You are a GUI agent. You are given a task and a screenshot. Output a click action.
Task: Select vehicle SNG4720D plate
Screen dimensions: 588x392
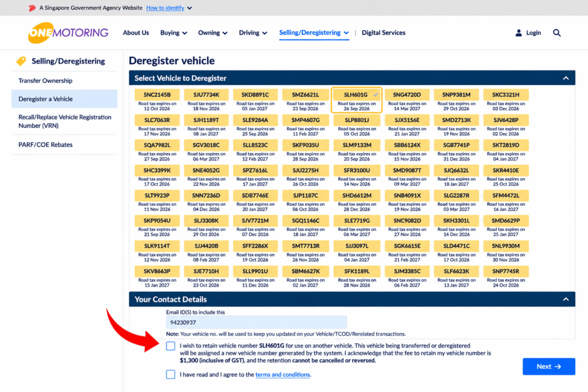pyautogui.click(x=407, y=95)
